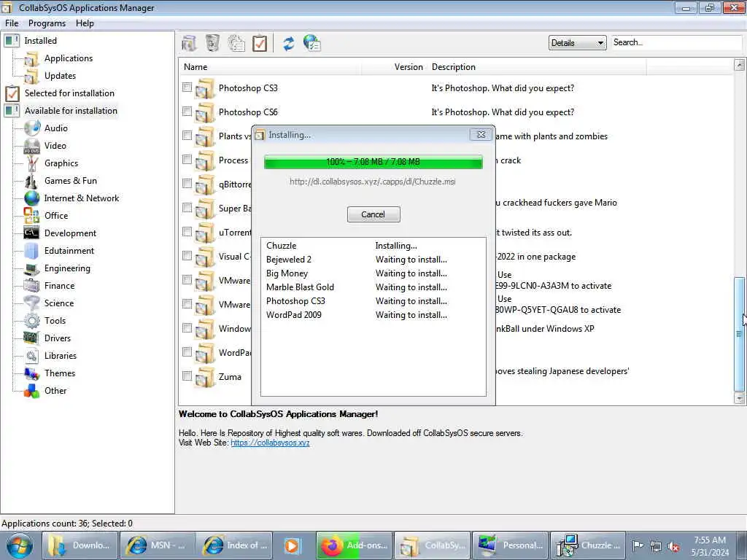
Task: Open the collabsysos.xyz web site link
Action: (270, 443)
